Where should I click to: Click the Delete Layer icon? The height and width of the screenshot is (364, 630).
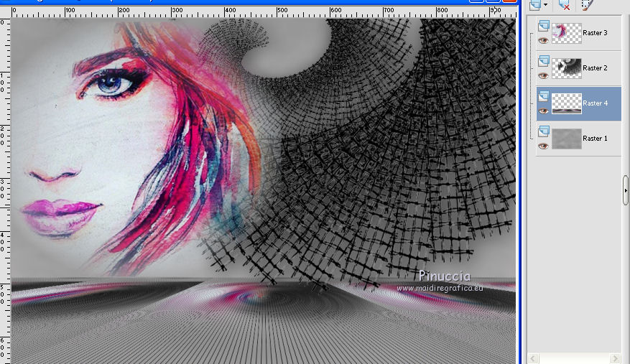point(564,5)
